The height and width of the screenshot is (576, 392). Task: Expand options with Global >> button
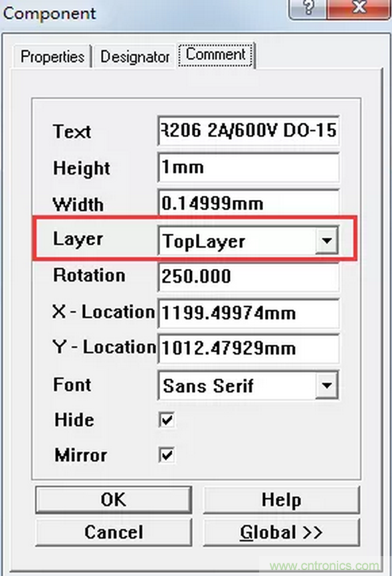coord(282,532)
